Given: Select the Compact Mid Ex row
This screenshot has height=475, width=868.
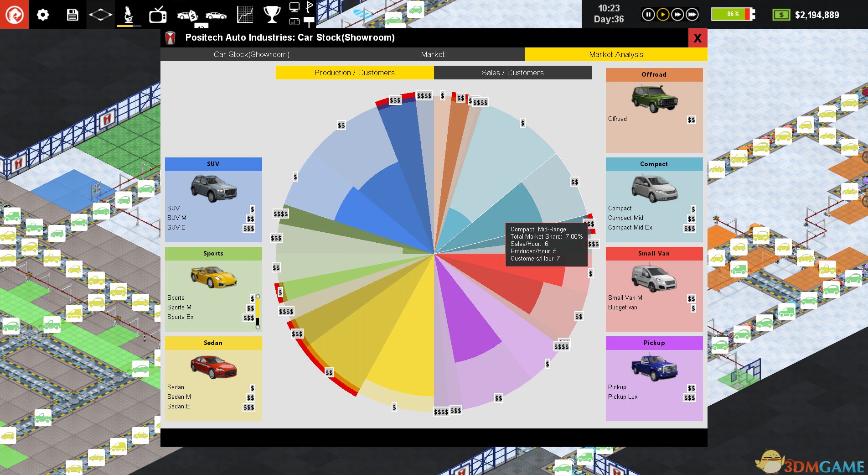Looking at the screenshot, I should [652, 228].
